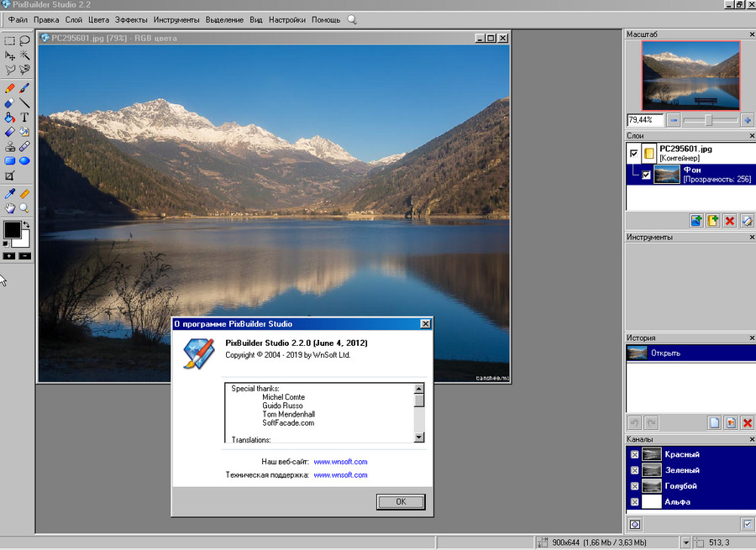Viewport: 756px width, 550px height.
Task: Click the minus button below color swatches
Action: (24, 256)
